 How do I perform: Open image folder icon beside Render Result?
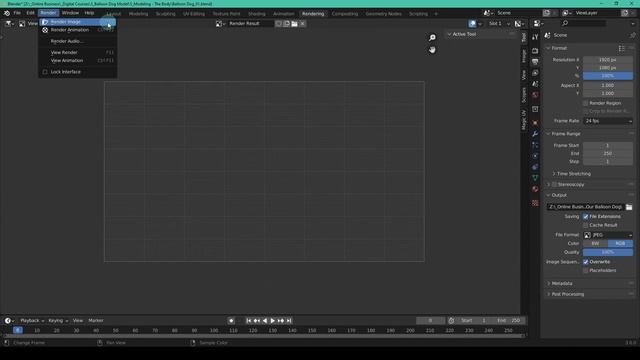pyautogui.click(x=294, y=24)
